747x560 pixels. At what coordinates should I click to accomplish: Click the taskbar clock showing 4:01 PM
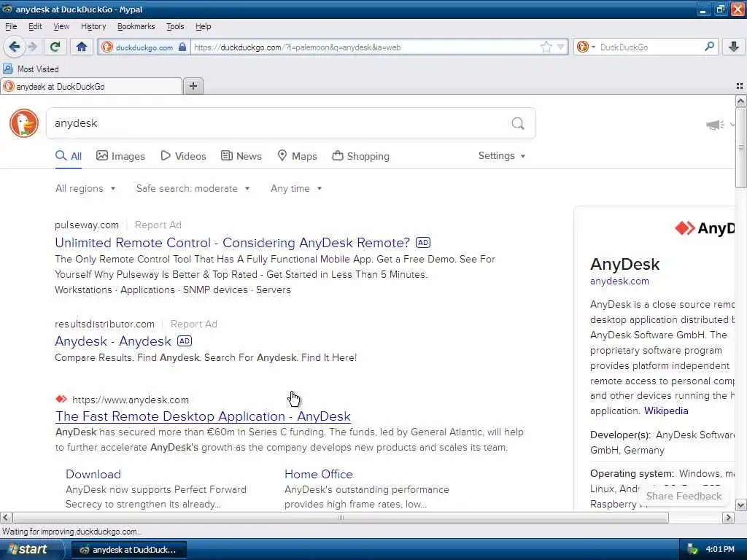click(720, 550)
